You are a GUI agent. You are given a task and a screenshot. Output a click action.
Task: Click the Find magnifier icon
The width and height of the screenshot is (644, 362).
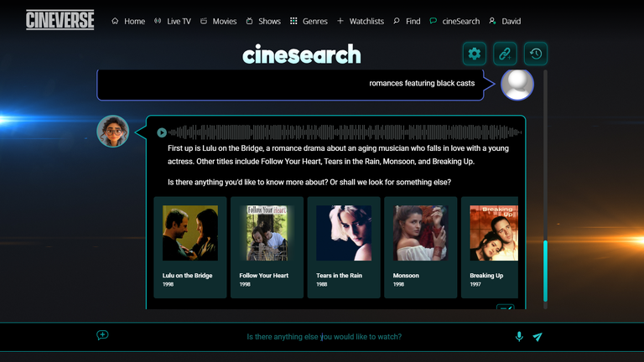coord(397,21)
